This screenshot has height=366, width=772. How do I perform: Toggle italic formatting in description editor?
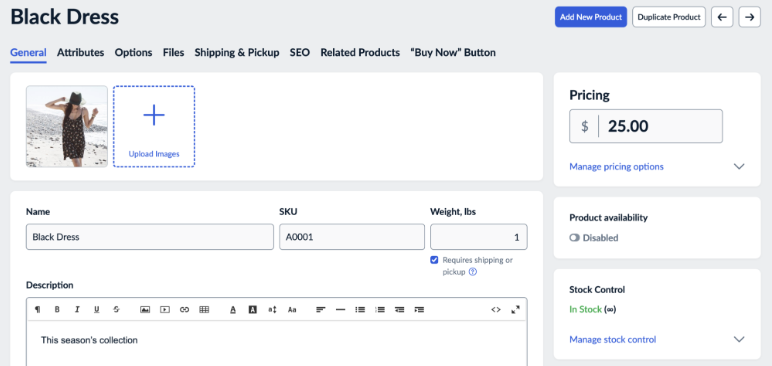[x=77, y=309]
